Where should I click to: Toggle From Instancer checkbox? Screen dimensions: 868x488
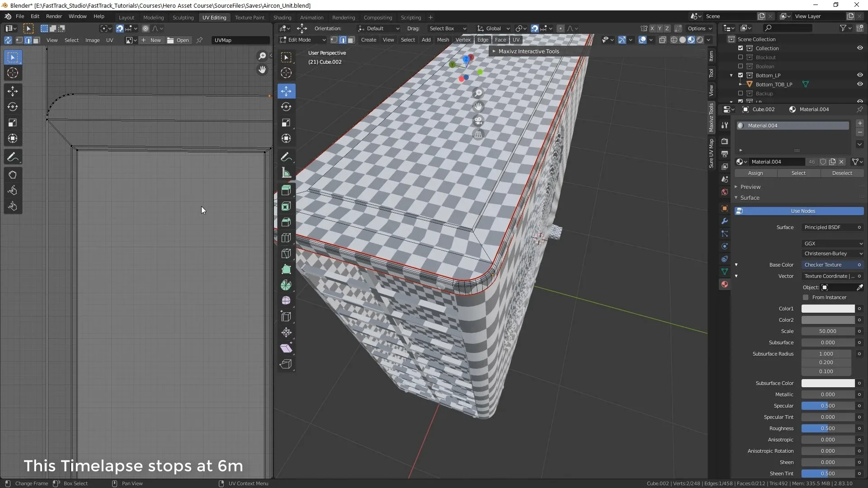click(x=806, y=297)
